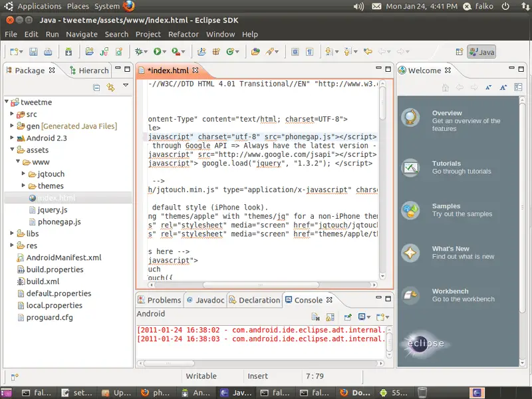This screenshot has width=532, height=399.
Task: Click Clear Console icon
Action: [315, 317]
